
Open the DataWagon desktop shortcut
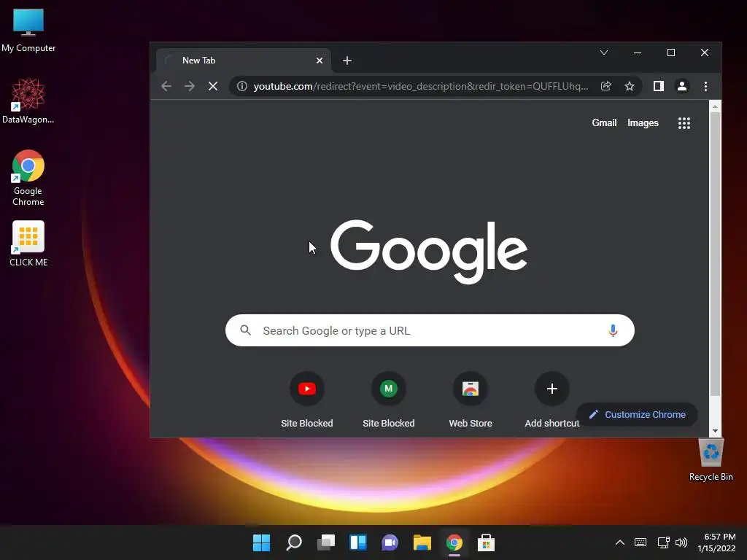(x=28, y=101)
